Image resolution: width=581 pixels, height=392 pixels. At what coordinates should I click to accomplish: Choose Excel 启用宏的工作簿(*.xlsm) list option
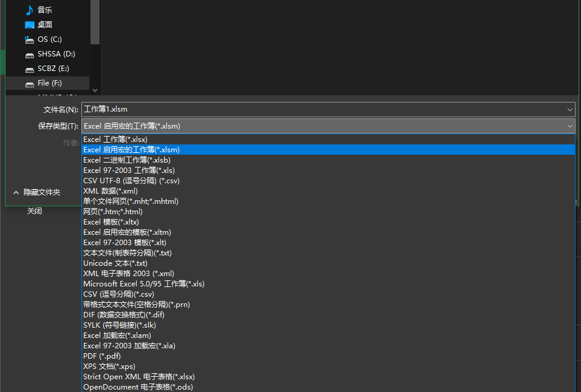pos(328,150)
